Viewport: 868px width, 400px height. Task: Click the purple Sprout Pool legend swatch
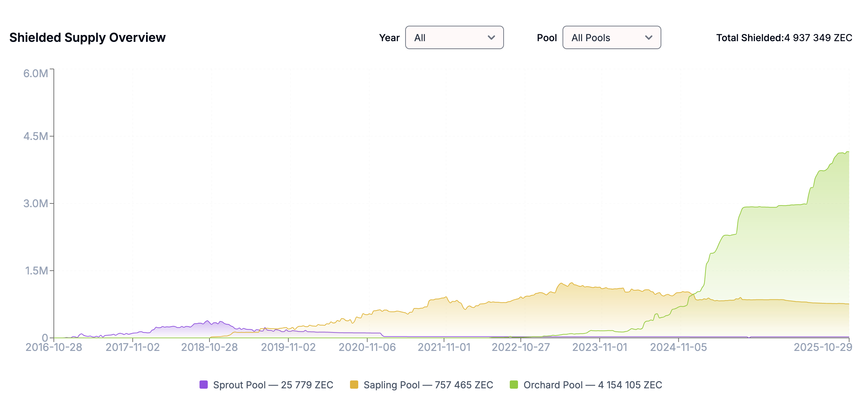pos(204,385)
